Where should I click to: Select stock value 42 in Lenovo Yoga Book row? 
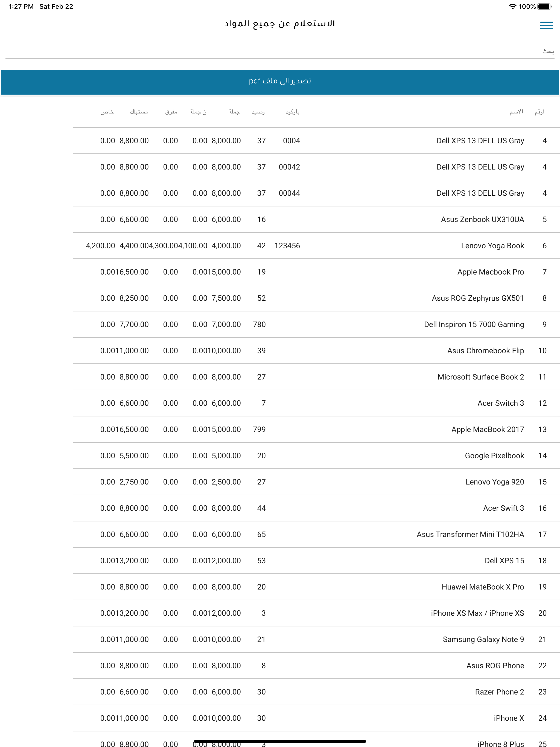pos(261,246)
